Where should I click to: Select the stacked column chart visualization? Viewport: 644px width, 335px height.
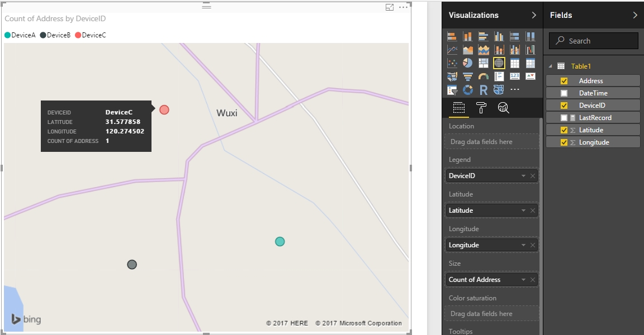467,37
